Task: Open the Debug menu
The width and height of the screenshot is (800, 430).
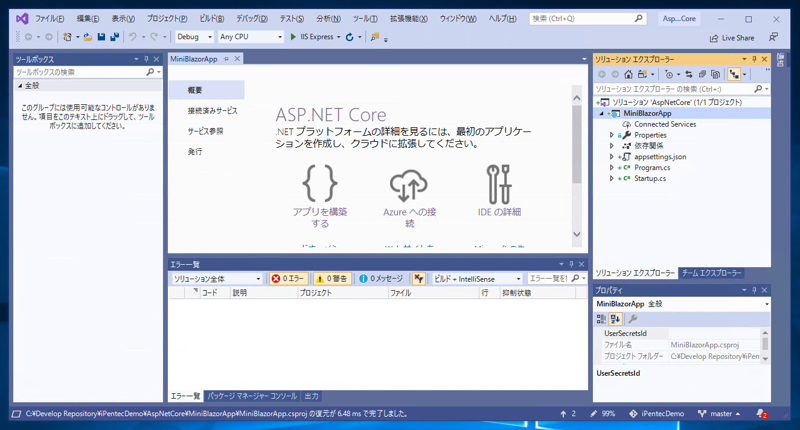Action: 252,19
